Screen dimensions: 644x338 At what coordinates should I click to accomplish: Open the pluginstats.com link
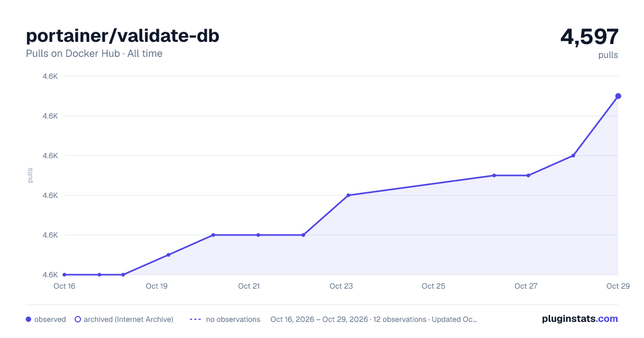(x=580, y=319)
